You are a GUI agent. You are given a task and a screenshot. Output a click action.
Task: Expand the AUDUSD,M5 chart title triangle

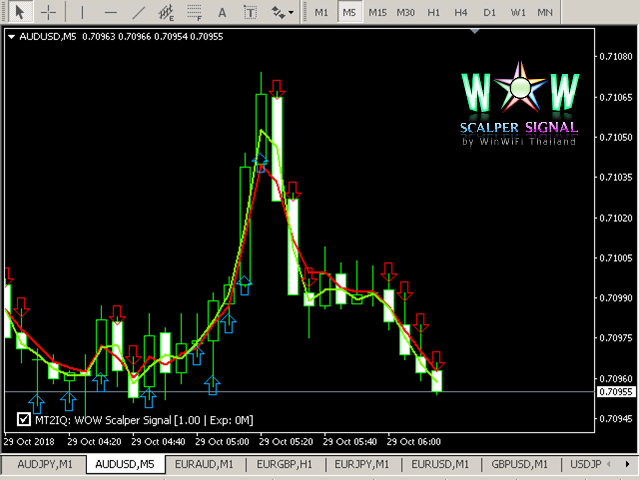[11, 37]
